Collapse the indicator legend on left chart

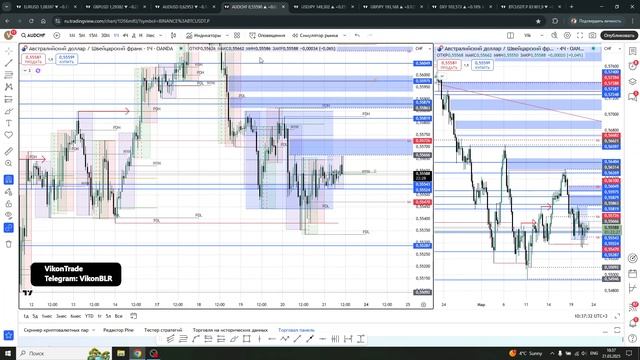coord(26,71)
